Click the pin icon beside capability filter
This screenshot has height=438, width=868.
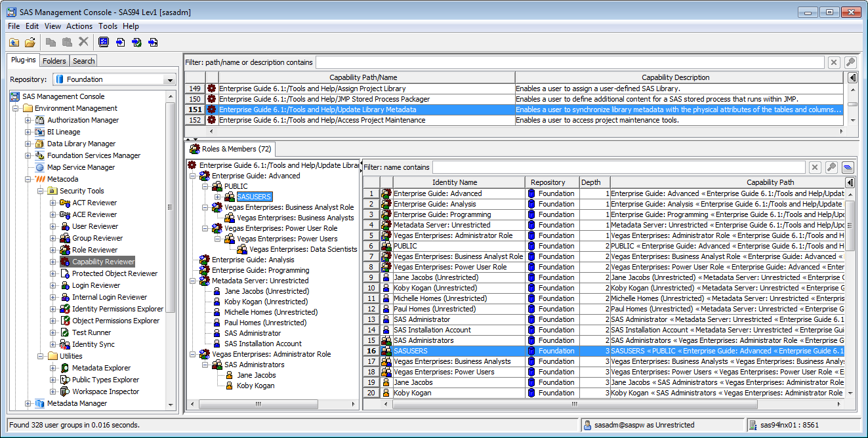[x=850, y=62]
